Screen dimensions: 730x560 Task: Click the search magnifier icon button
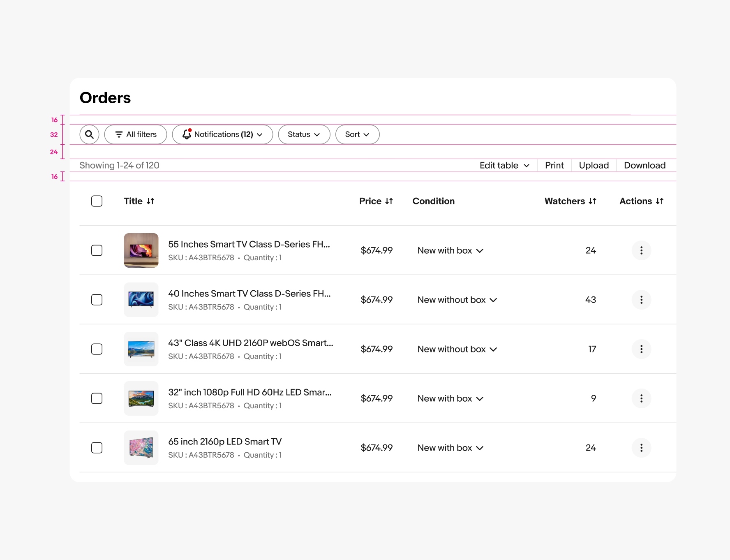pos(89,134)
